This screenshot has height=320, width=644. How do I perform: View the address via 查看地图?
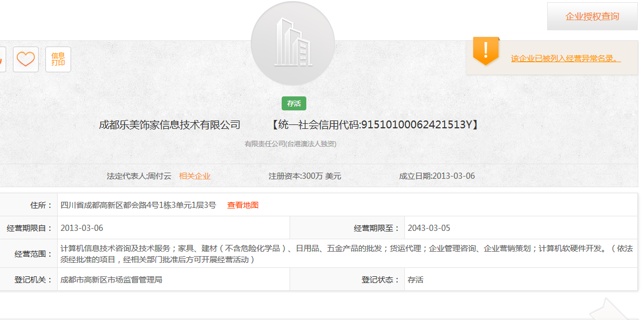[x=243, y=205]
